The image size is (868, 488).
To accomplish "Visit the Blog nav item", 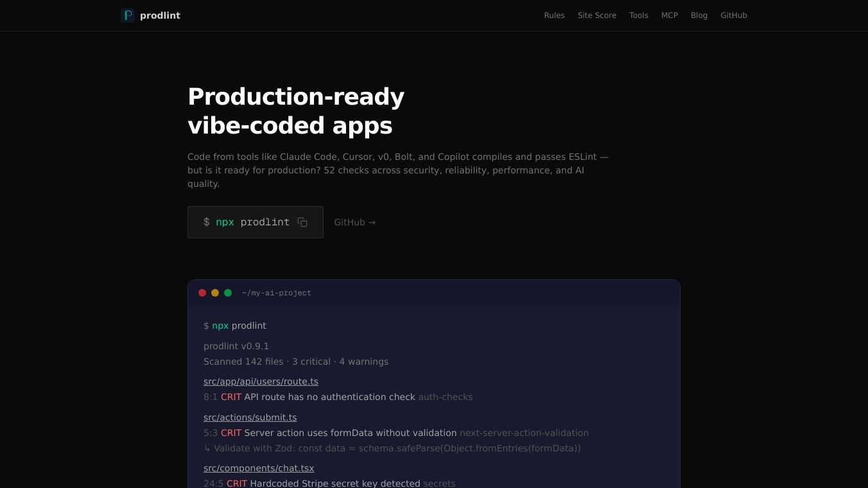I will tap(699, 15).
